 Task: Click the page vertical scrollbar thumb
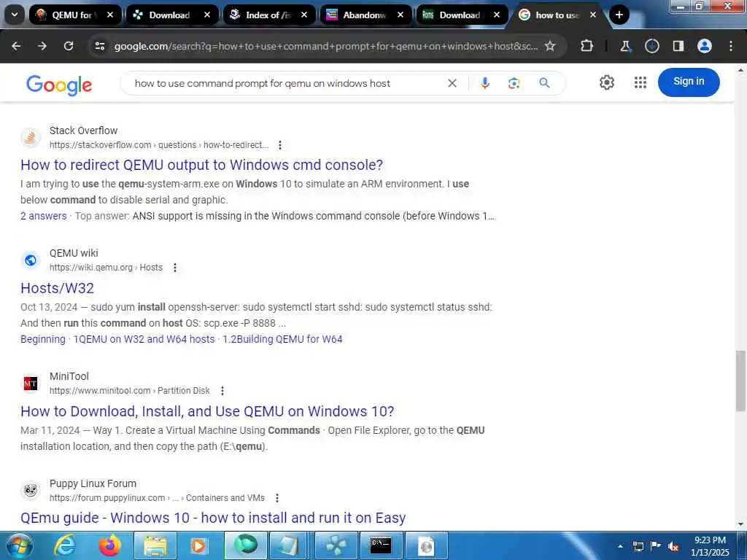point(740,381)
